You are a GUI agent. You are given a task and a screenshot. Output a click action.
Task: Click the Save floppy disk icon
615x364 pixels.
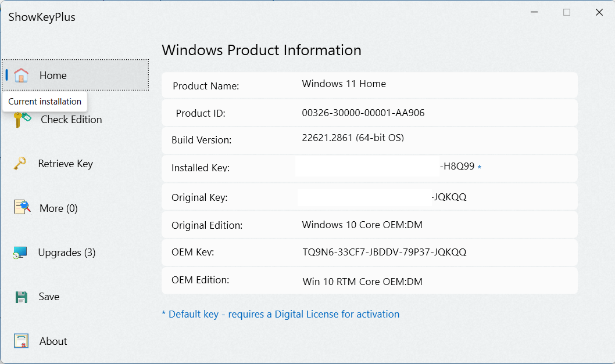pos(21,297)
